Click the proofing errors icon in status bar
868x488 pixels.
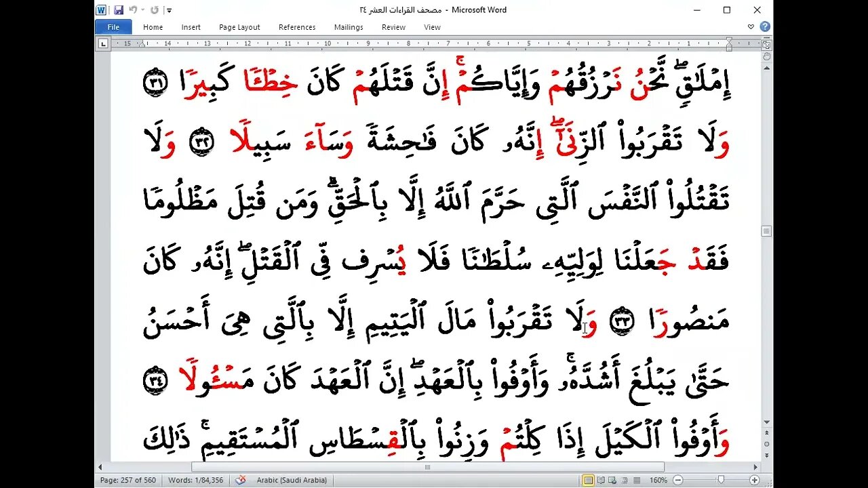[240, 480]
